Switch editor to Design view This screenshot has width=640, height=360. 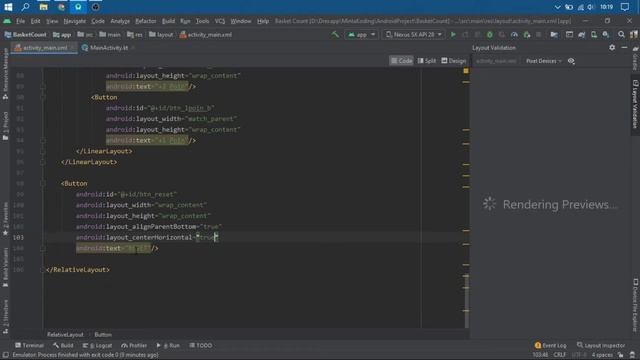[x=453, y=61]
